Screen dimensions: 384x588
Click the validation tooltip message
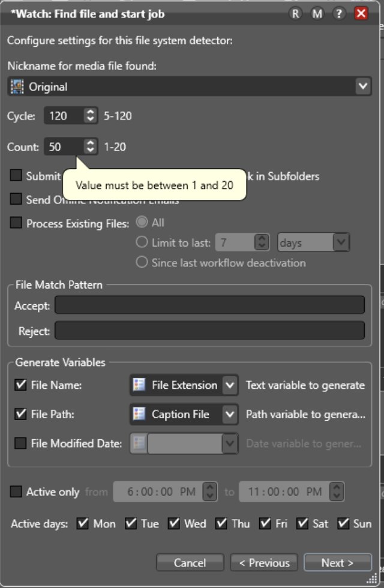pos(155,185)
